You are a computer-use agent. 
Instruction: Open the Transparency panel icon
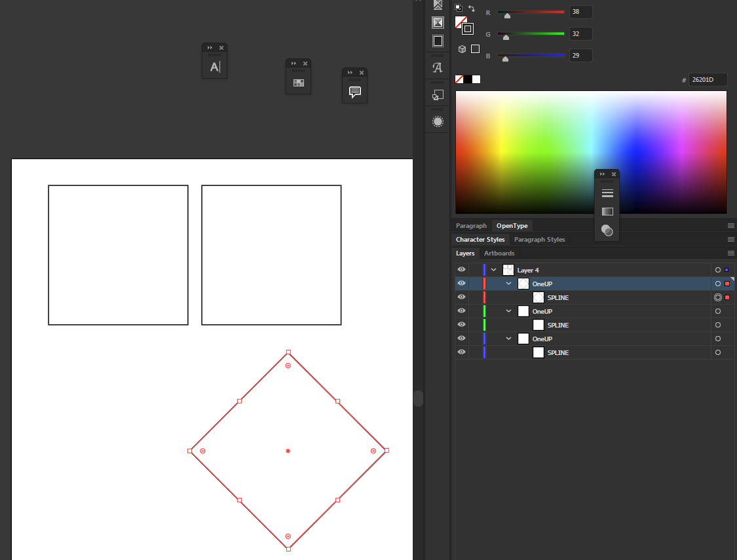point(607,230)
